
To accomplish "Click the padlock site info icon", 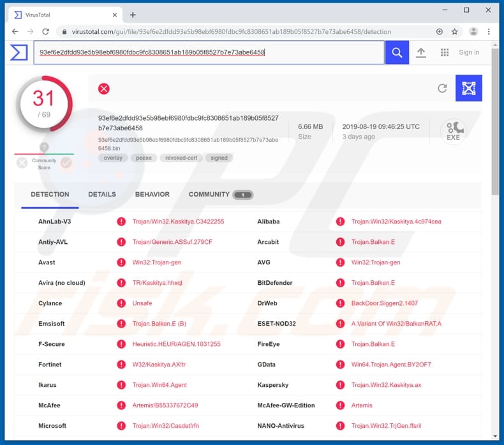I will [64, 31].
